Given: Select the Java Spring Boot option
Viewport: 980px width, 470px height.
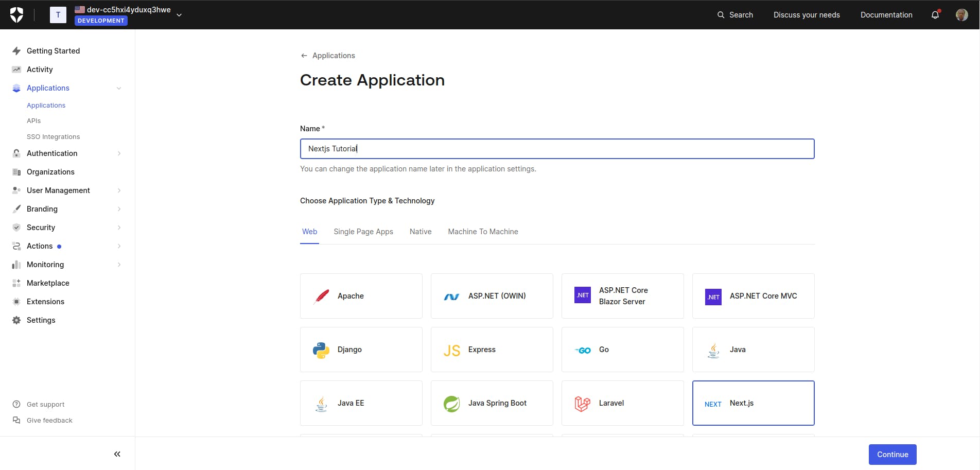Looking at the screenshot, I should [x=492, y=403].
